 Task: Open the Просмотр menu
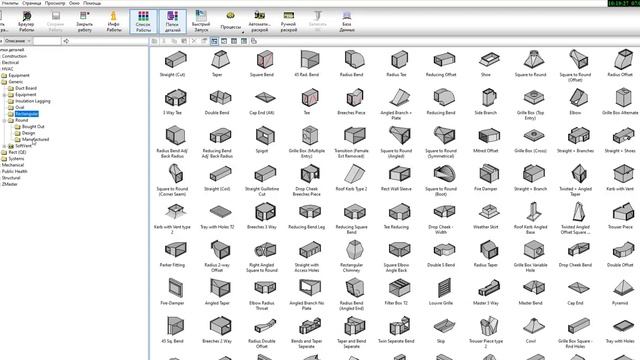[x=55, y=3]
